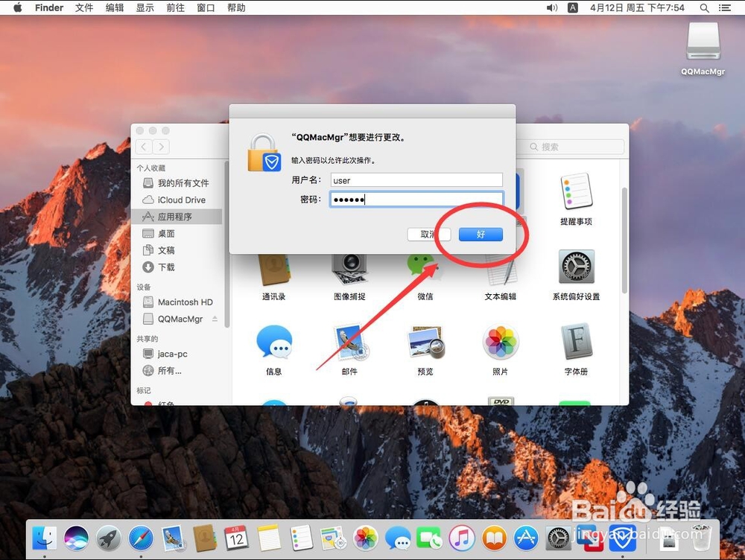Go back in Finder window
745x560 pixels.
click(x=144, y=147)
